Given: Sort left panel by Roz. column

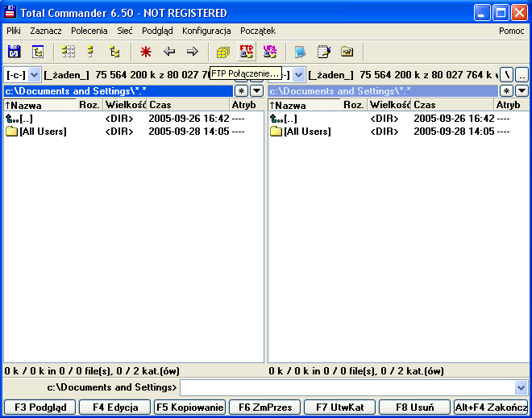Looking at the screenshot, I should pos(89,105).
